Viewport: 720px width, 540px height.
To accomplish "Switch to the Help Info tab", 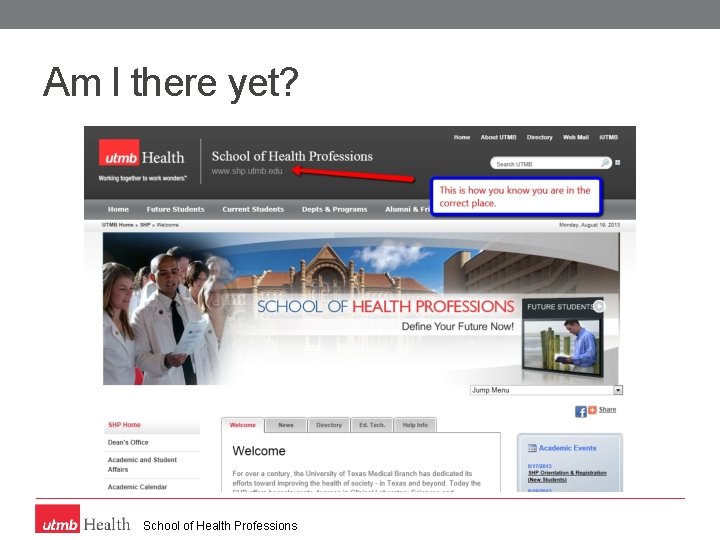I will point(415,425).
